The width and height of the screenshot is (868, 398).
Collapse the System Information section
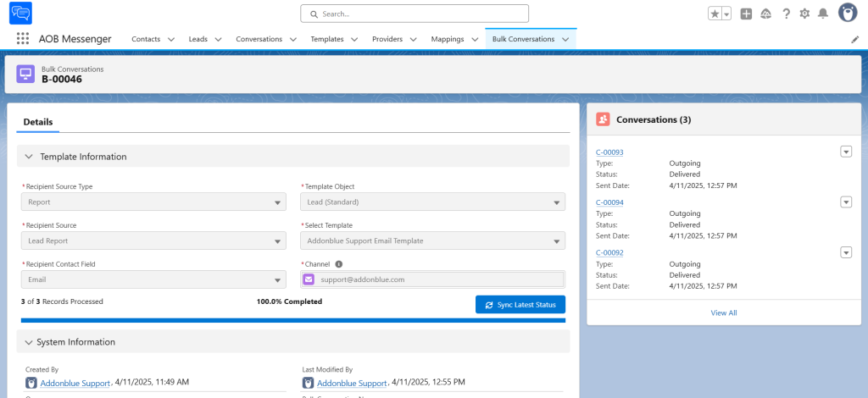(x=29, y=342)
